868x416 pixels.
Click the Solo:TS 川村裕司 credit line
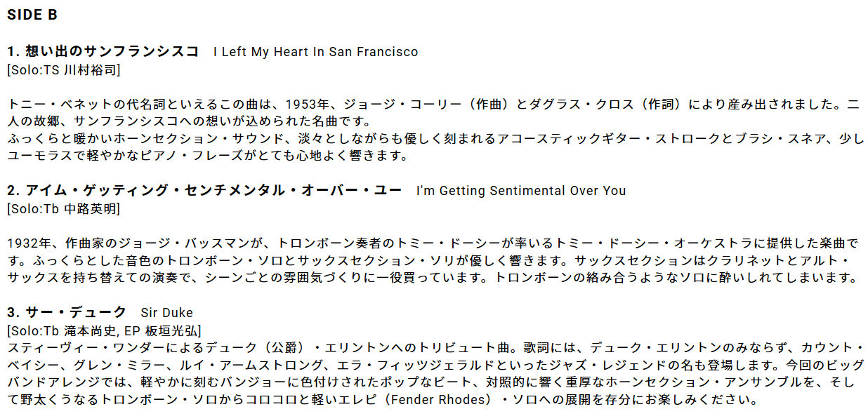[x=63, y=70]
